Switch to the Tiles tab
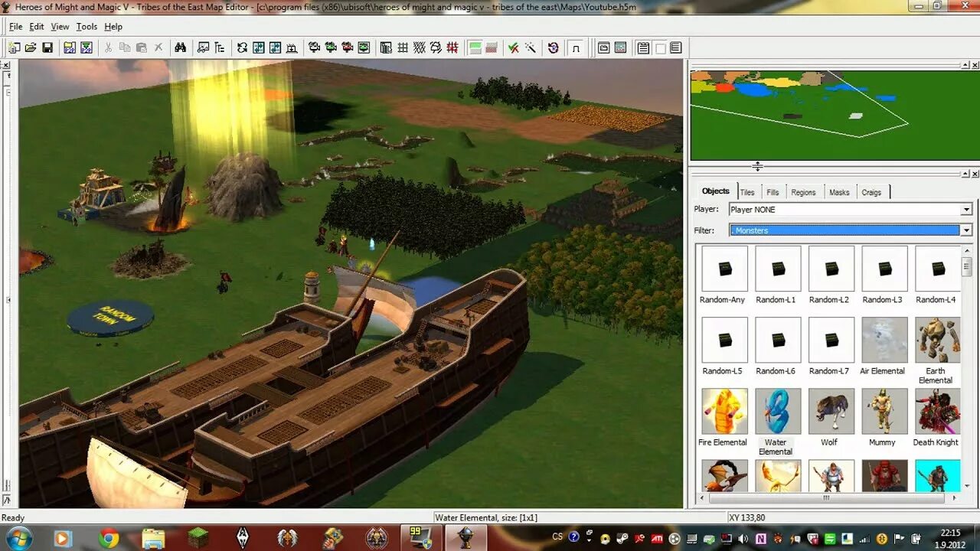 (x=747, y=192)
